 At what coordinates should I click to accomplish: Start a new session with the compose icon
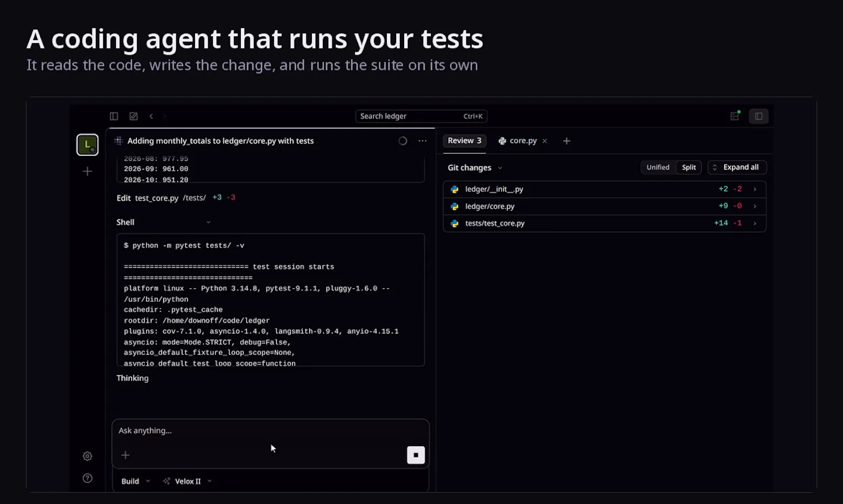(134, 116)
